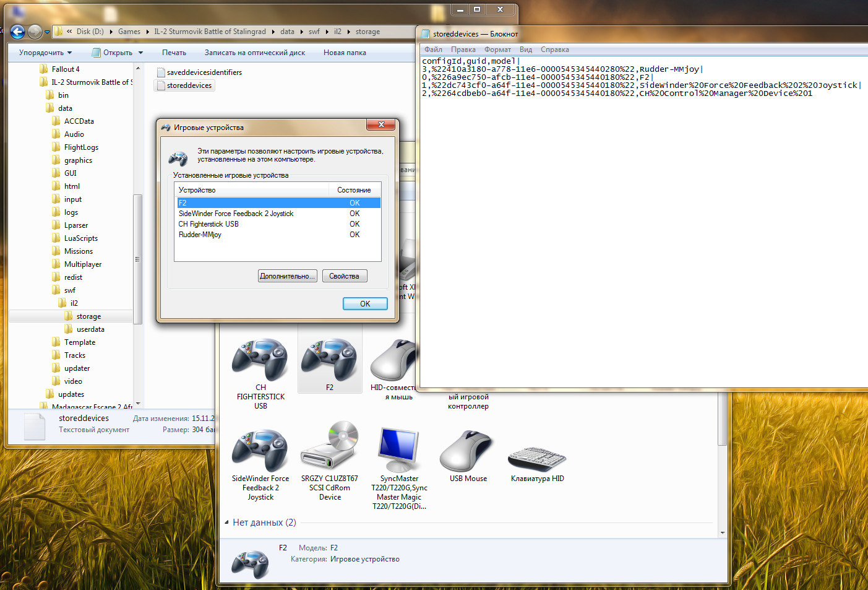Image resolution: width=868 pixels, height=590 pixels.
Task: Select the video folder
Action: point(67,381)
